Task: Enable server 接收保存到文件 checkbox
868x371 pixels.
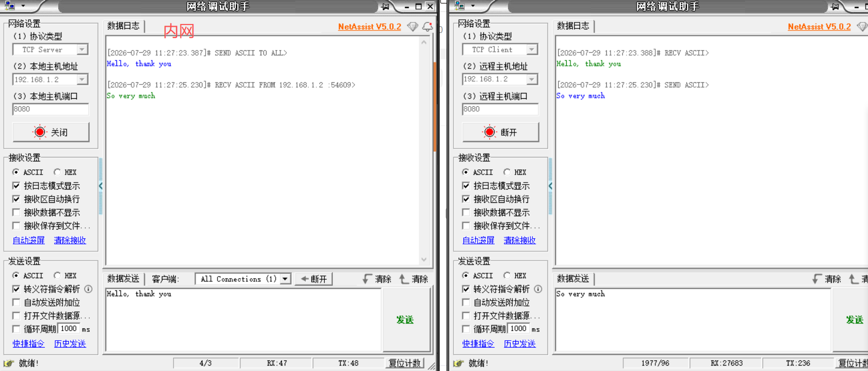Action: (16, 226)
